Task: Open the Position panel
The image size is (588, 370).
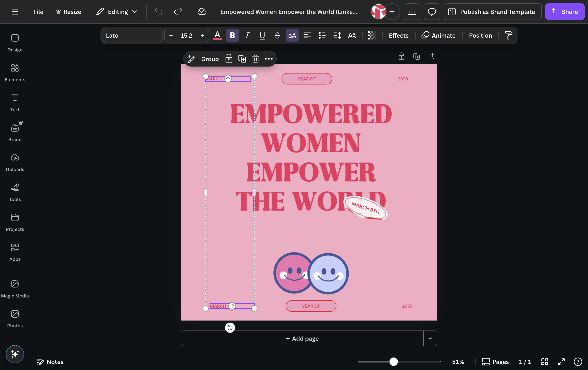Action: point(480,36)
